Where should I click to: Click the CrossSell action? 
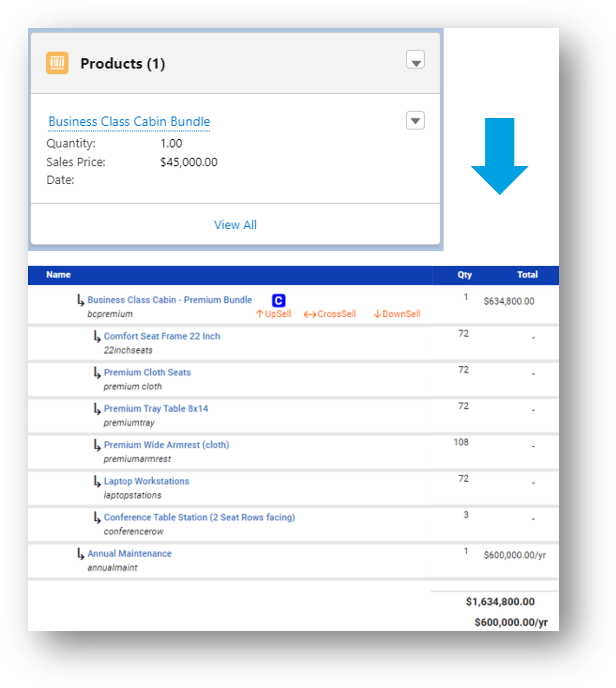tap(330, 314)
